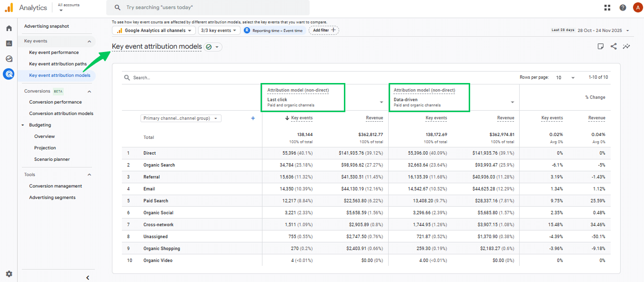The height and width of the screenshot is (282, 644).
Task: Open the Home icon in left rail
Action: (9, 28)
